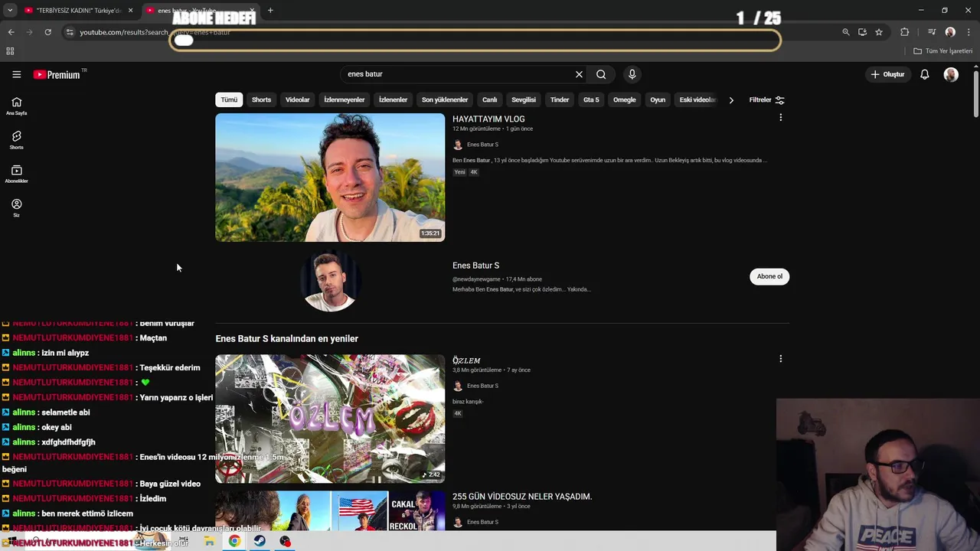Select the Tinder filter chip
The height and width of the screenshot is (551, 980).
click(x=560, y=99)
